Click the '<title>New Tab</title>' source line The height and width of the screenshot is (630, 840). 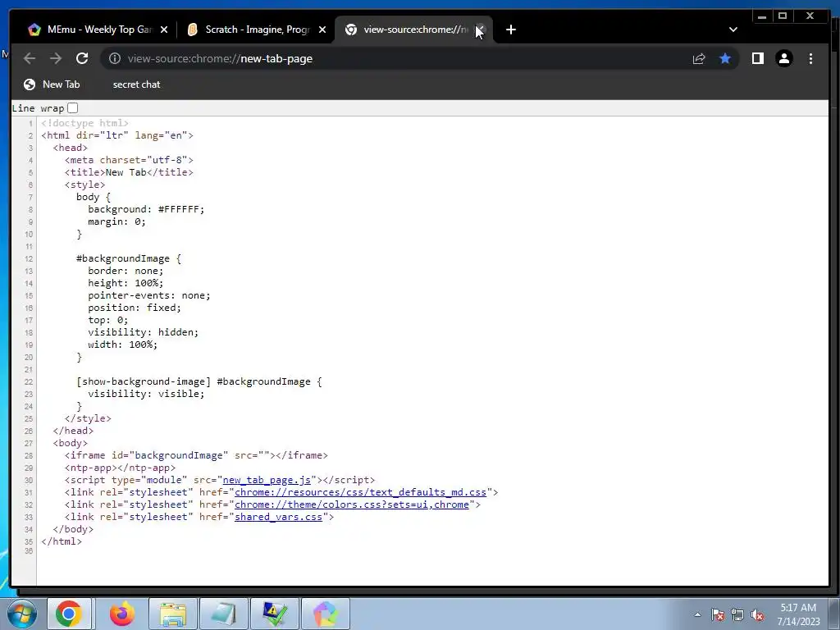click(x=129, y=172)
